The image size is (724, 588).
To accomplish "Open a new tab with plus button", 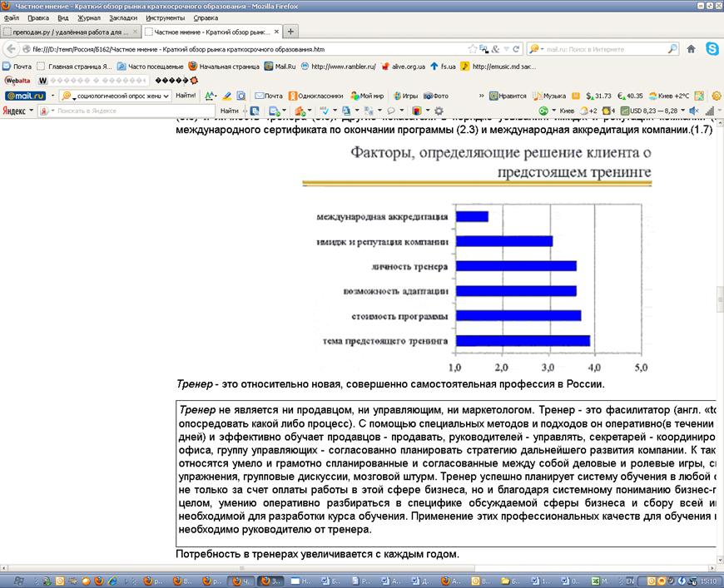I will click(x=290, y=32).
